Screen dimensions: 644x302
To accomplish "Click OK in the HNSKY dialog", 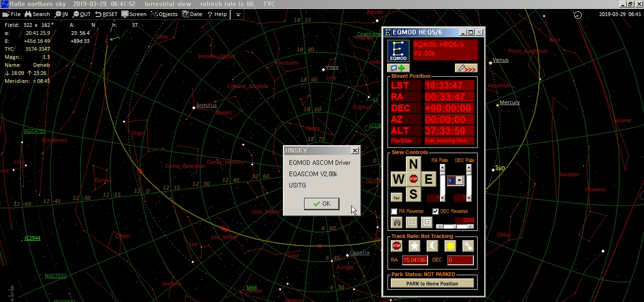I will pos(322,204).
